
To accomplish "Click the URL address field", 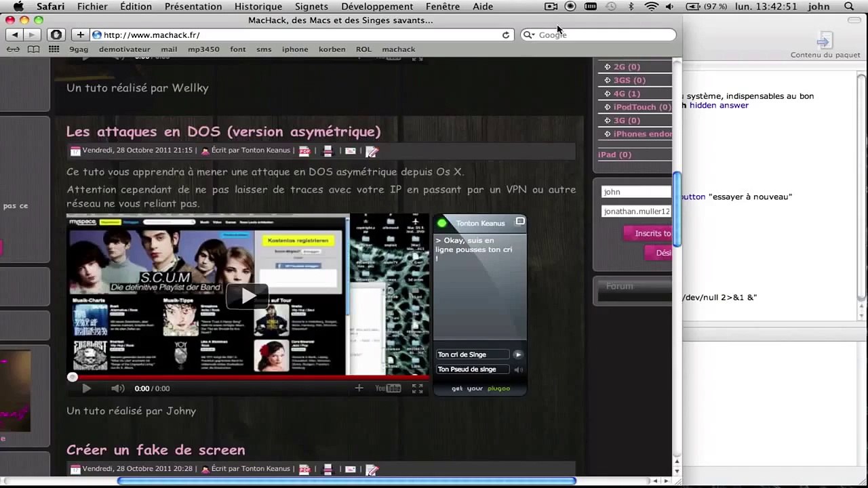I will pos(302,35).
